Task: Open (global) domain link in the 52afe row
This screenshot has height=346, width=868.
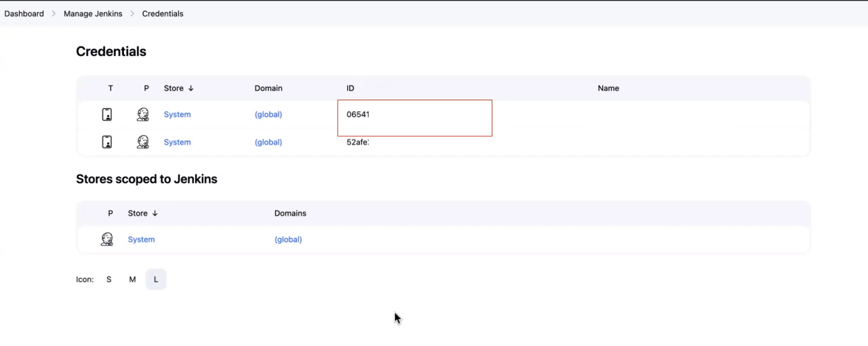Action: [x=268, y=142]
